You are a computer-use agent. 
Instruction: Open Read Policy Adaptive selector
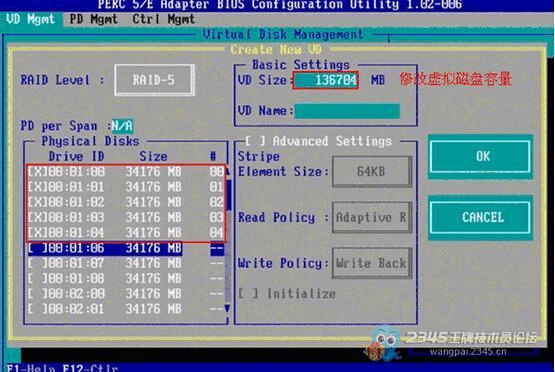click(x=372, y=217)
